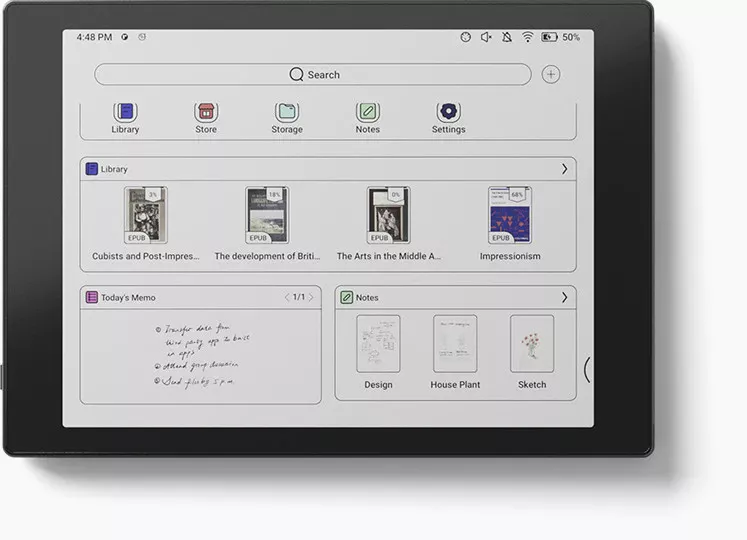The image size is (747, 540).
Task: Expand the Library section chevron
Action: [x=565, y=169]
